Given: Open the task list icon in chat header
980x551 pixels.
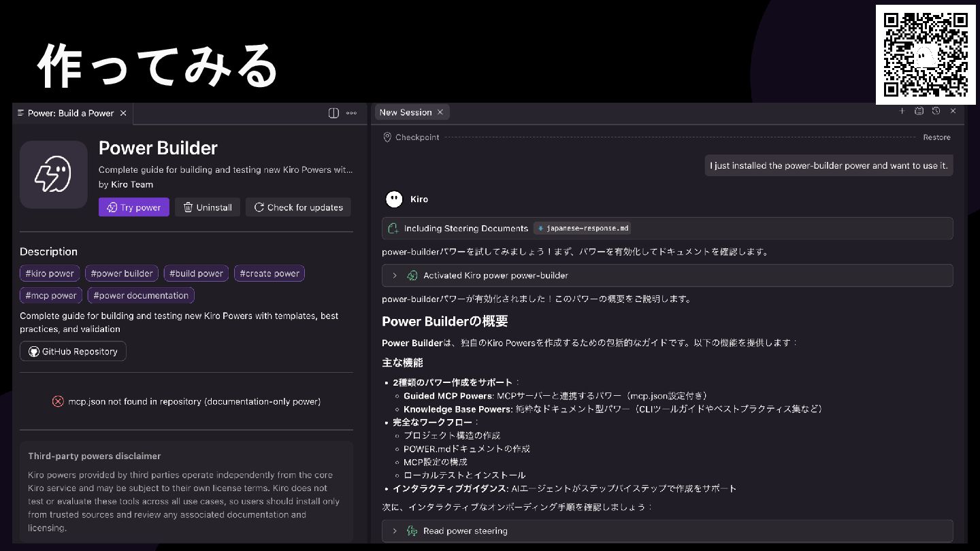Looking at the screenshot, I should coord(919,111).
